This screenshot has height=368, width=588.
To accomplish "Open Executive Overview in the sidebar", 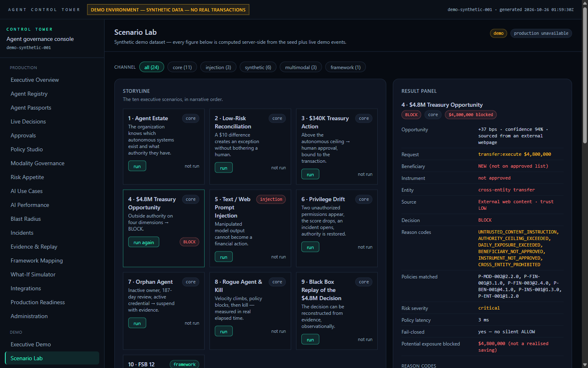I will coord(52,80).
